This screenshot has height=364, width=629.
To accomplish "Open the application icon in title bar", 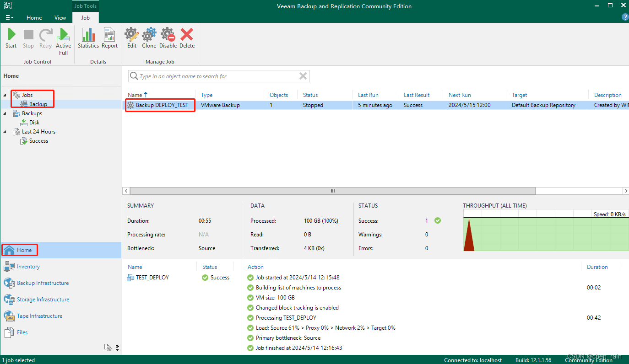I will (x=8, y=6).
